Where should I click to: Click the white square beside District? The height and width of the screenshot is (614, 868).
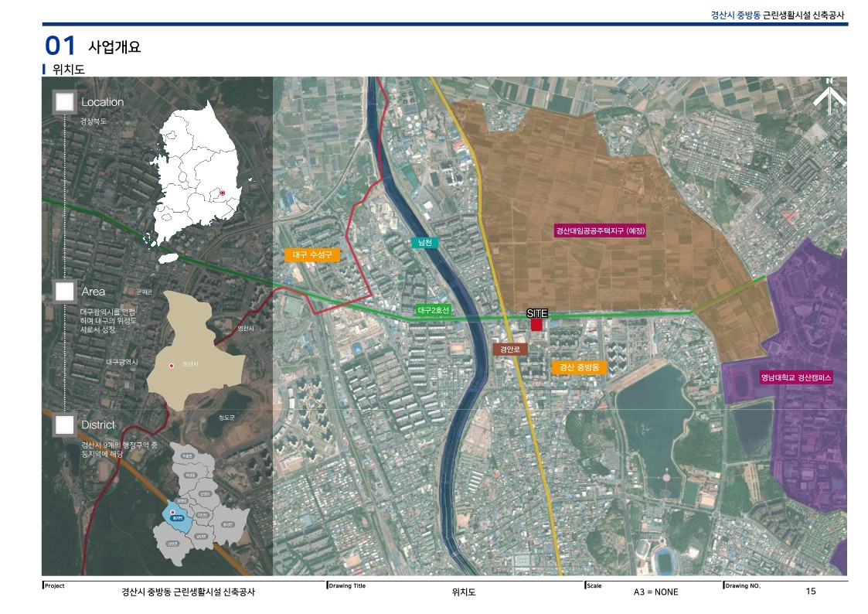point(65,425)
